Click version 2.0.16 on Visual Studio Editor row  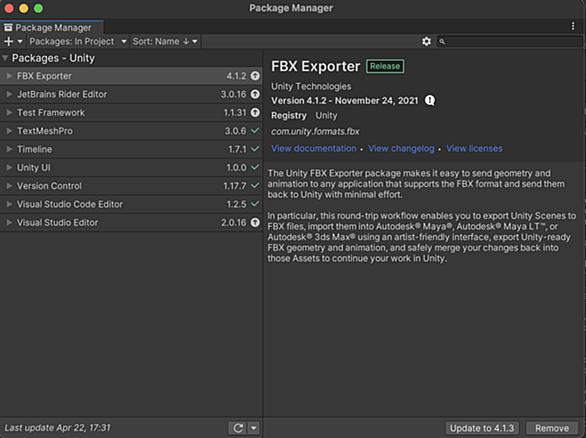point(234,222)
